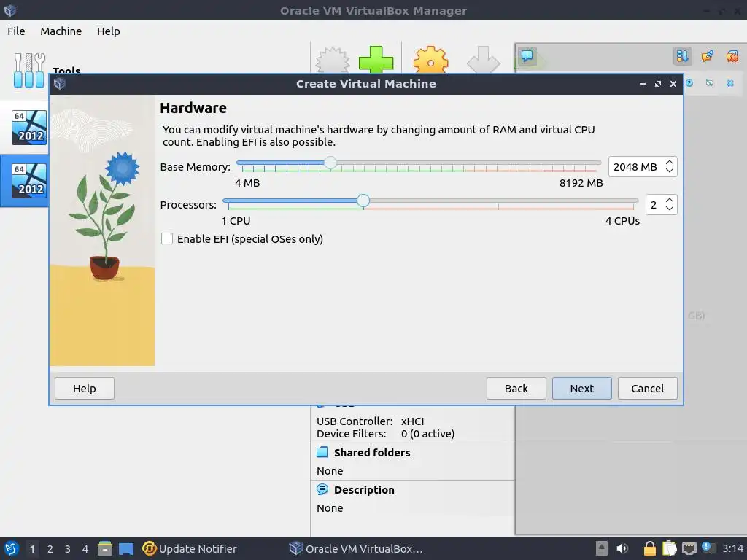
Task: Click the notification center speech bubble icon
Action: (x=527, y=55)
